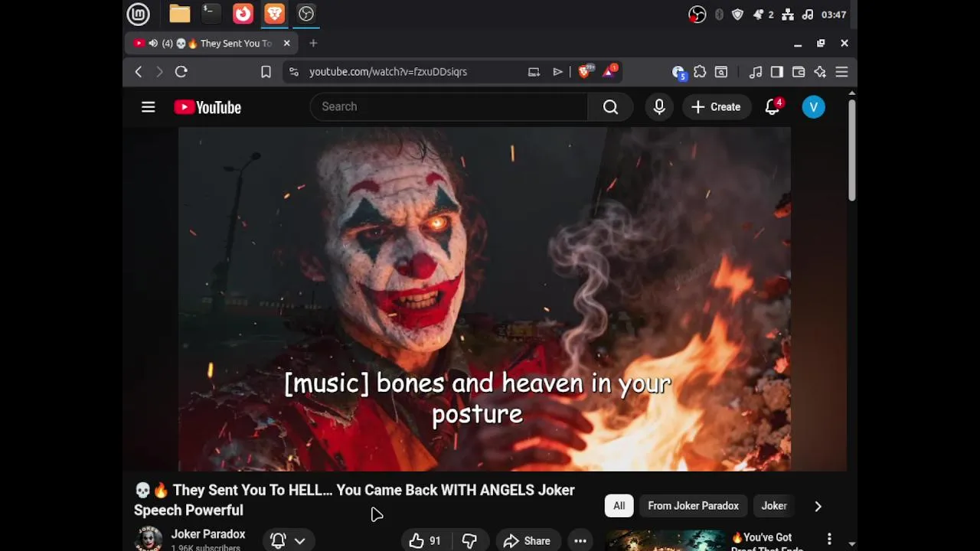Reload the current page
The width and height of the screenshot is (980, 551).
click(x=181, y=72)
